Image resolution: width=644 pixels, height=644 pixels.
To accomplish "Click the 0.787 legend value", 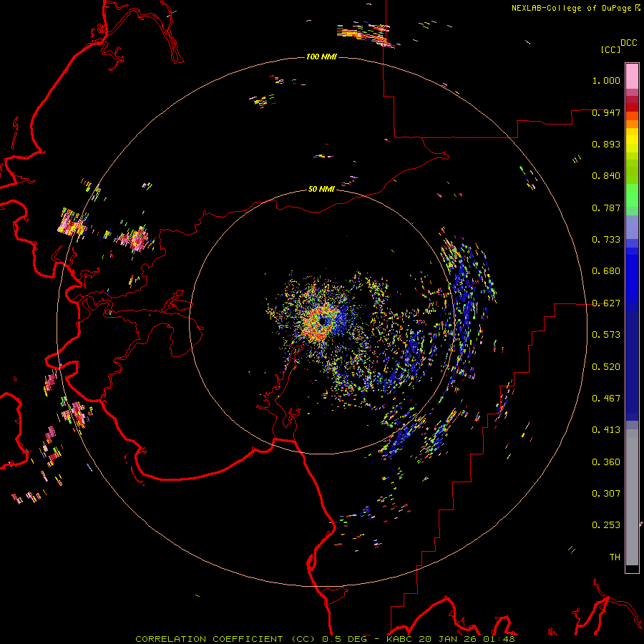I will 606,208.
